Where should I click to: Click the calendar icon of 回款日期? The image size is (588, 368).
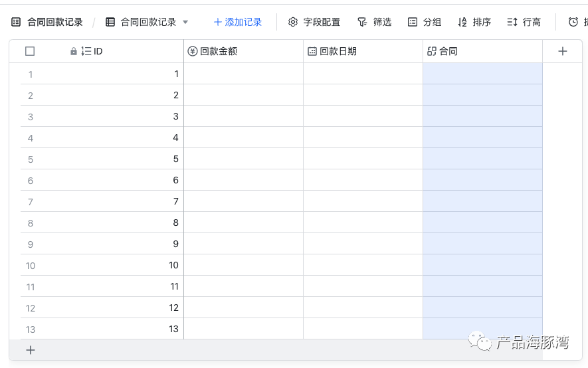click(x=312, y=51)
